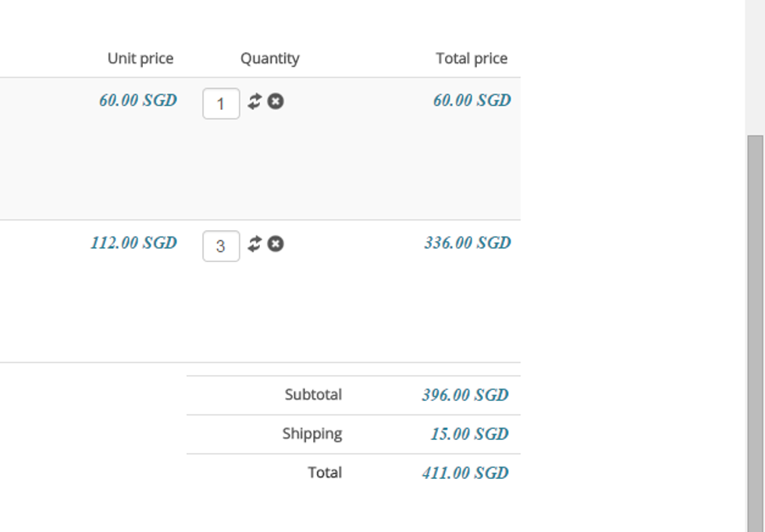Update quantity for the 112.00 SGD item
The image size is (765, 532).
pyautogui.click(x=254, y=244)
